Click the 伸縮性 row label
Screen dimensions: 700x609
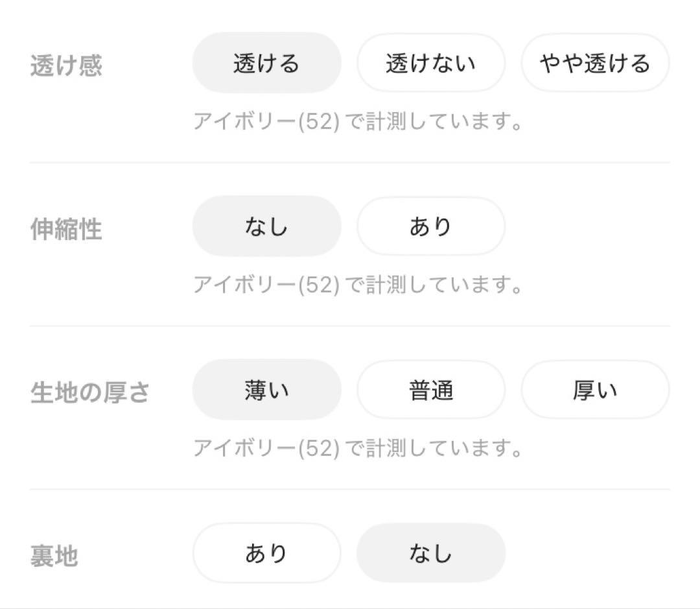click(66, 230)
